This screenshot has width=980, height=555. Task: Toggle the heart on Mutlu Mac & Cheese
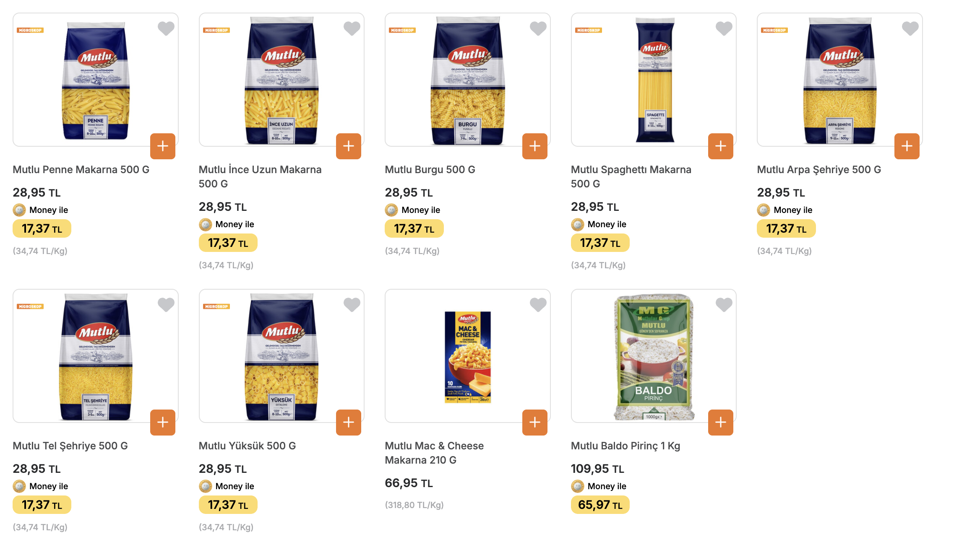click(537, 305)
